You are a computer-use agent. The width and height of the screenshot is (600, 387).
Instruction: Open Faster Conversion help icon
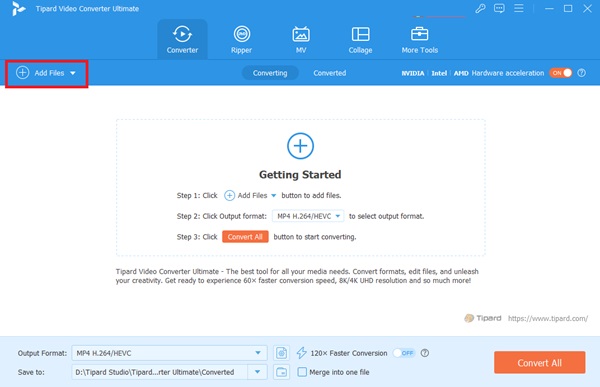click(x=425, y=353)
